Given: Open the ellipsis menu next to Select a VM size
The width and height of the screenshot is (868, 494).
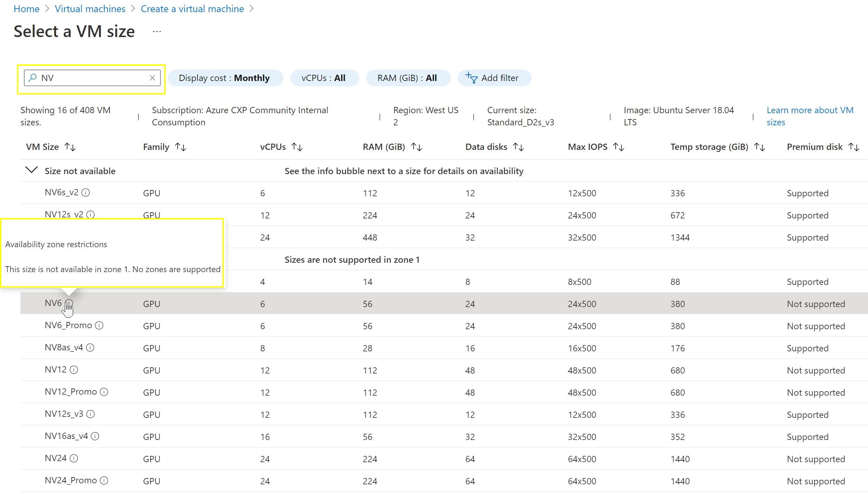Looking at the screenshot, I should pyautogui.click(x=157, y=31).
